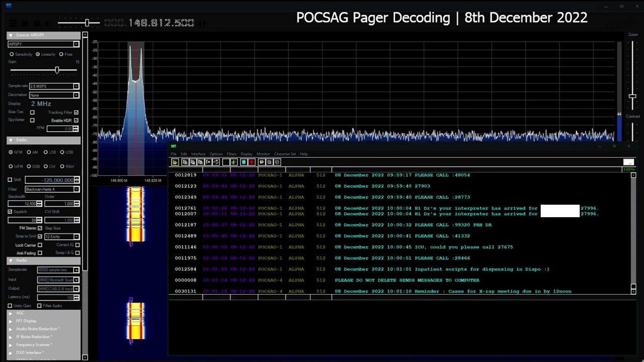644x362 pixels.
Task: Open the PDW Monitor menu
Action: [263, 154]
